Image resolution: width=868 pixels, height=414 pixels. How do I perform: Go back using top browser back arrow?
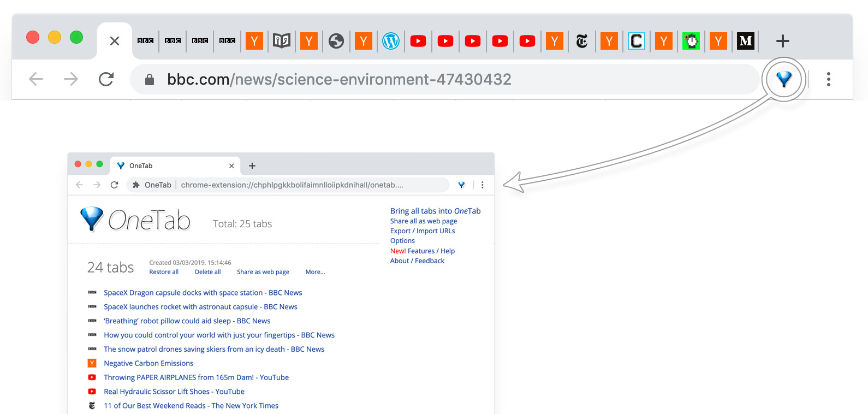(x=36, y=80)
